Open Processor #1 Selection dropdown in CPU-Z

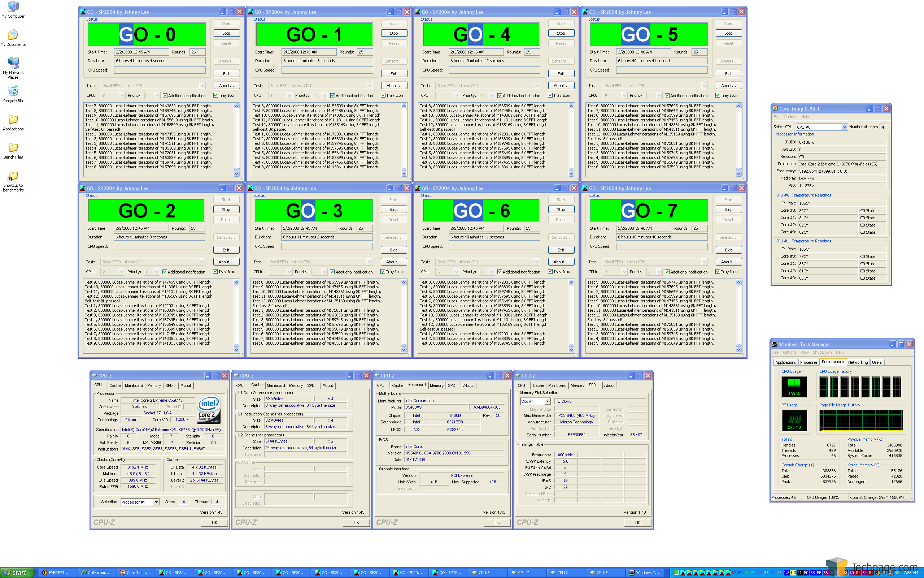156,502
